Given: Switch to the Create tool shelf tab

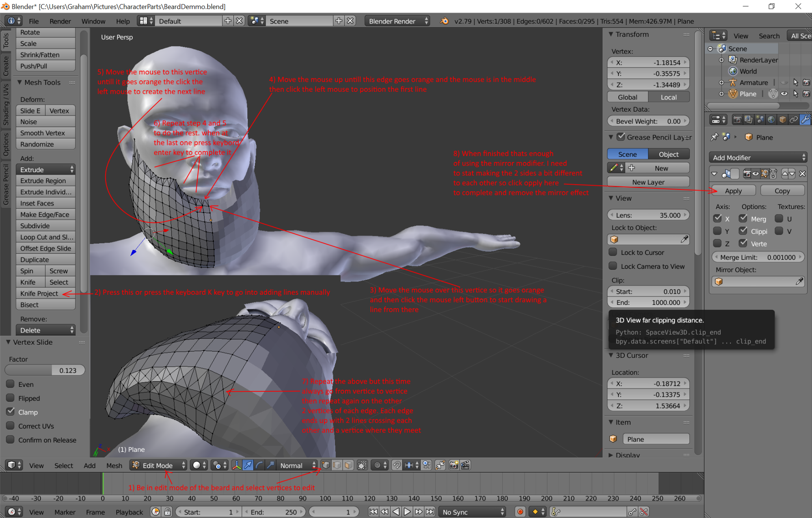Looking at the screenshot, I should pos(6,66).
